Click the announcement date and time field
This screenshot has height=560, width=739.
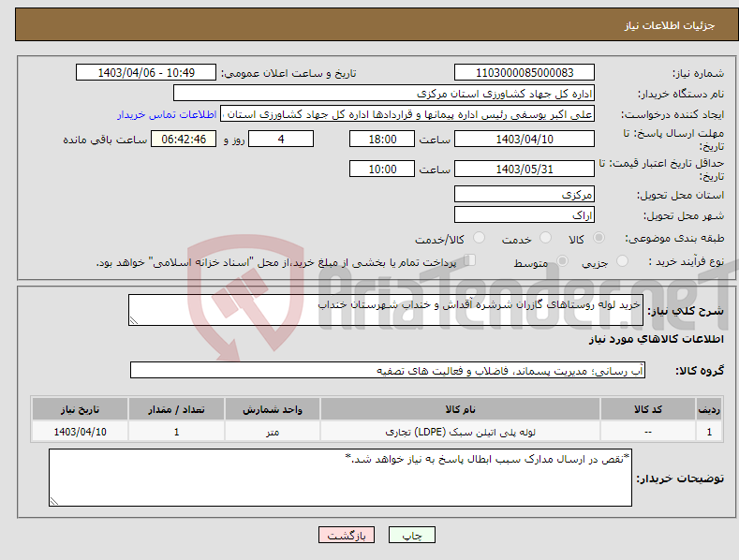146,73
